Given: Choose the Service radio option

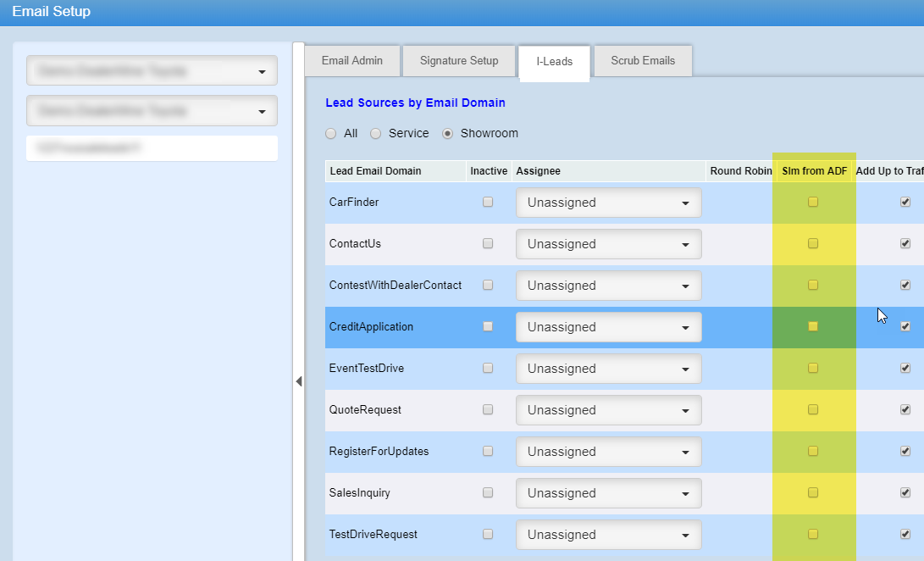Looking at the screenshot, I should pyautogui.click(x=377, y=134).
